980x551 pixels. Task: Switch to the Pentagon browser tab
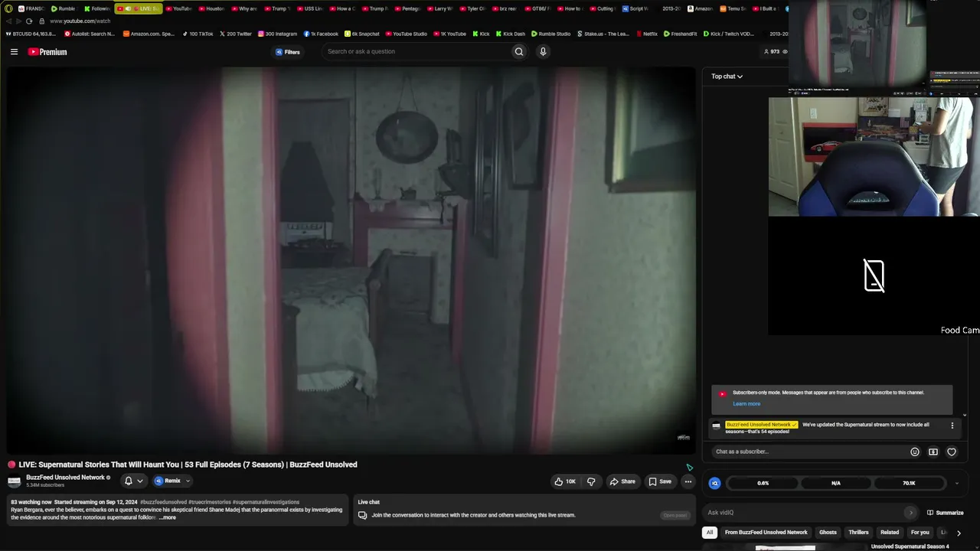coord(407,8)
